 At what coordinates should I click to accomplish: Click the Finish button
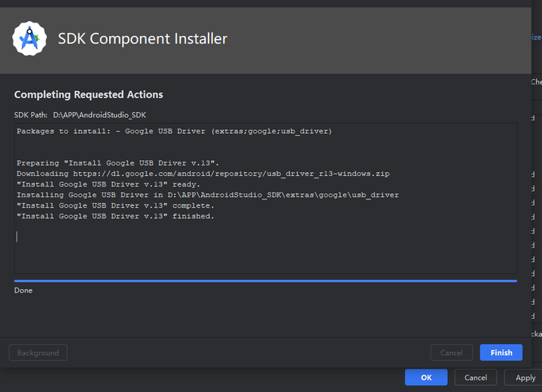pos(501,352)
